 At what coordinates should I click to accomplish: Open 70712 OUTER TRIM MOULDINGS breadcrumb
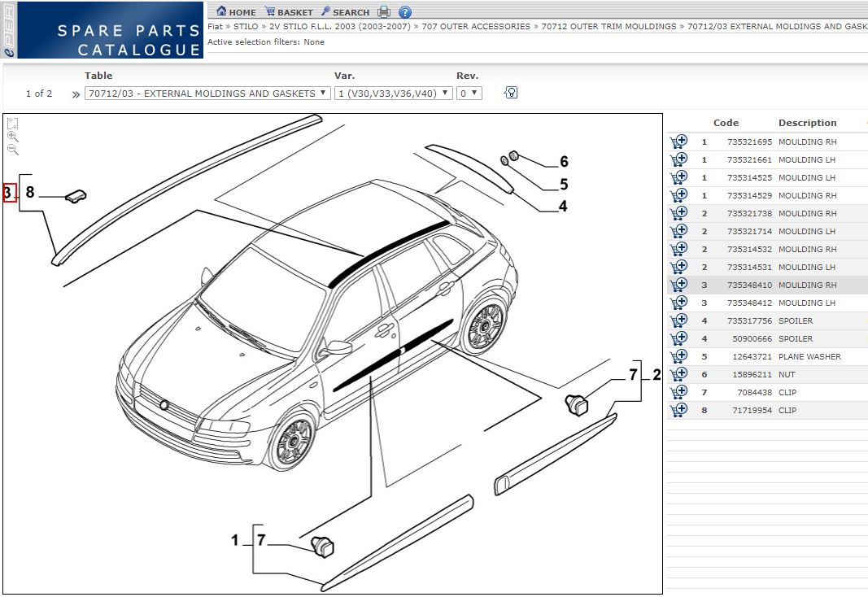pyautogui.click(x=609, y=26)
